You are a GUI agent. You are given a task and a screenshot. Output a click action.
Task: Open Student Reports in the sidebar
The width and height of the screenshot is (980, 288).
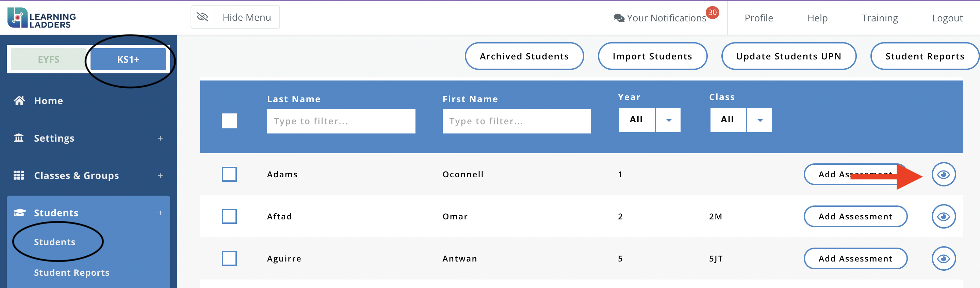pos(71,272)
